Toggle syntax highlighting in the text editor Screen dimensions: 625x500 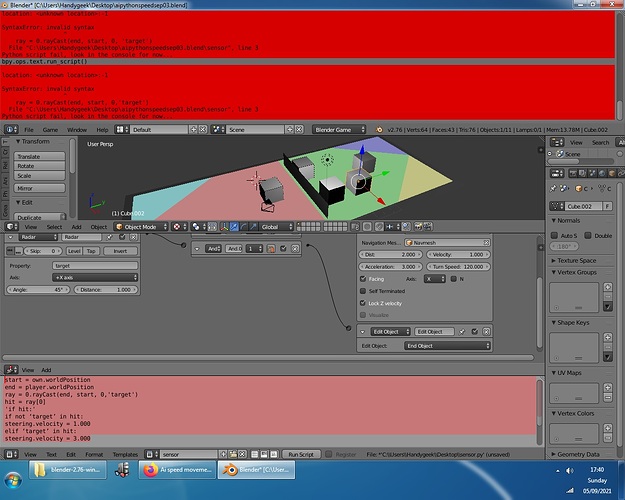274,454
